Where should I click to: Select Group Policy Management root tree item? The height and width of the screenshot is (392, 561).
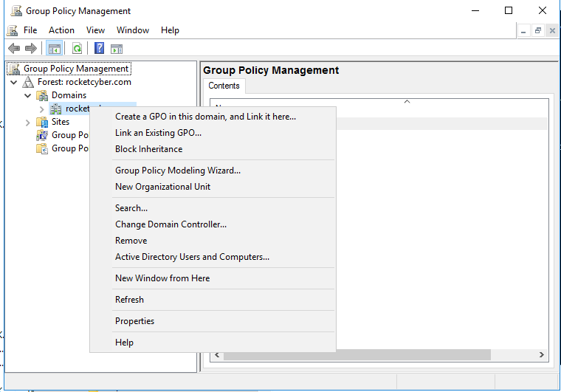click(x=76, y=69)
